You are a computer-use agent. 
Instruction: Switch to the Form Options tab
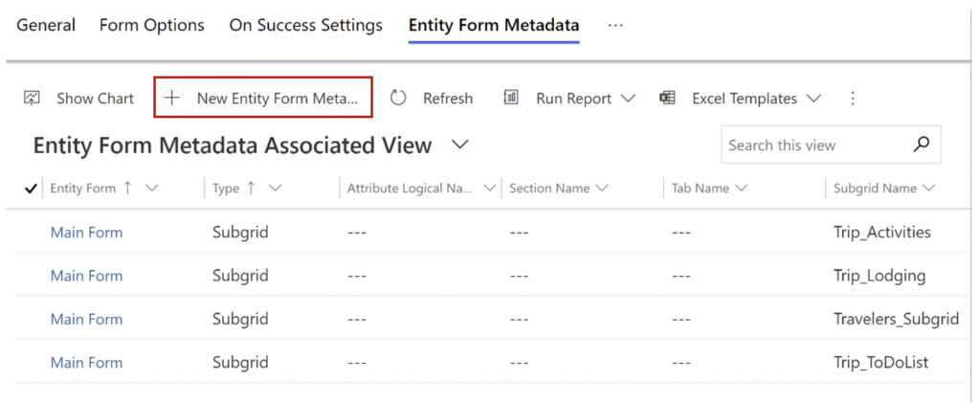click(x=151, y=25)
